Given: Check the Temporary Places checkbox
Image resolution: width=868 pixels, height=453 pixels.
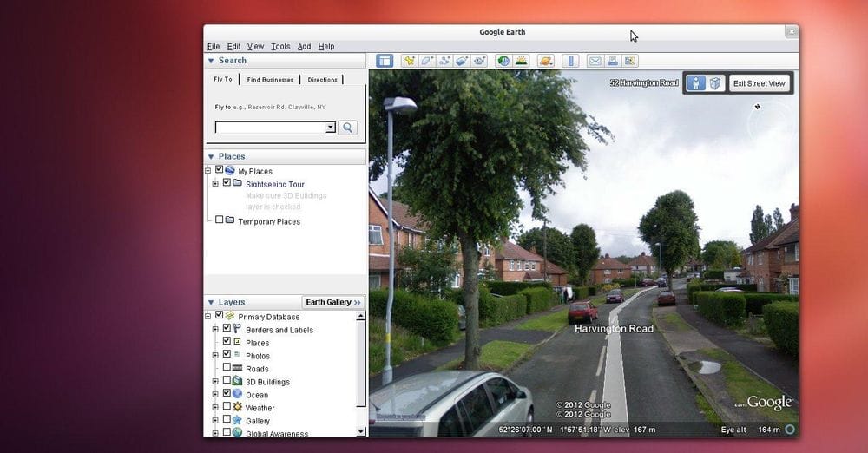Looking at the screenshot, I should [220, 220].
